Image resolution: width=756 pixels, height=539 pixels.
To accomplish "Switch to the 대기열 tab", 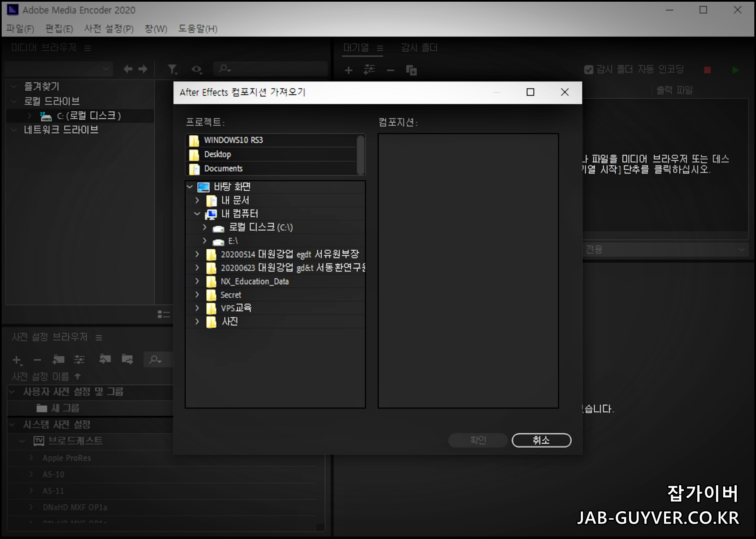I will 356,47.
